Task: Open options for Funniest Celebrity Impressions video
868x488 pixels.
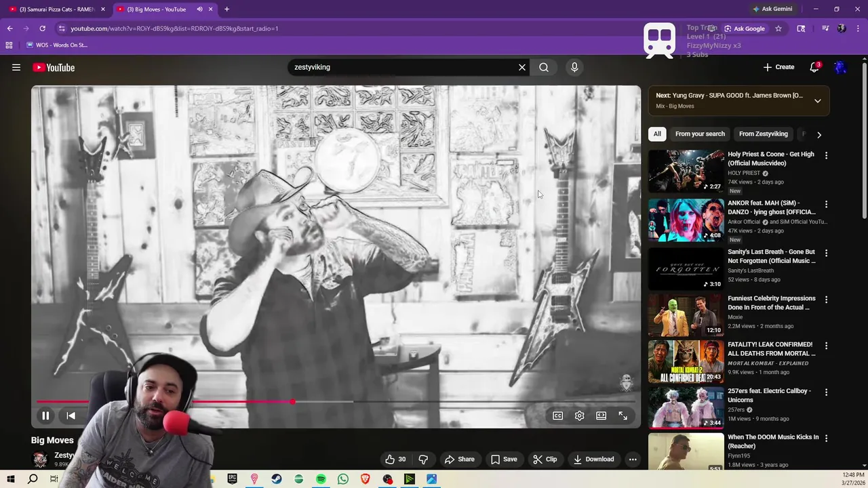Action: [x=826, y=300]
